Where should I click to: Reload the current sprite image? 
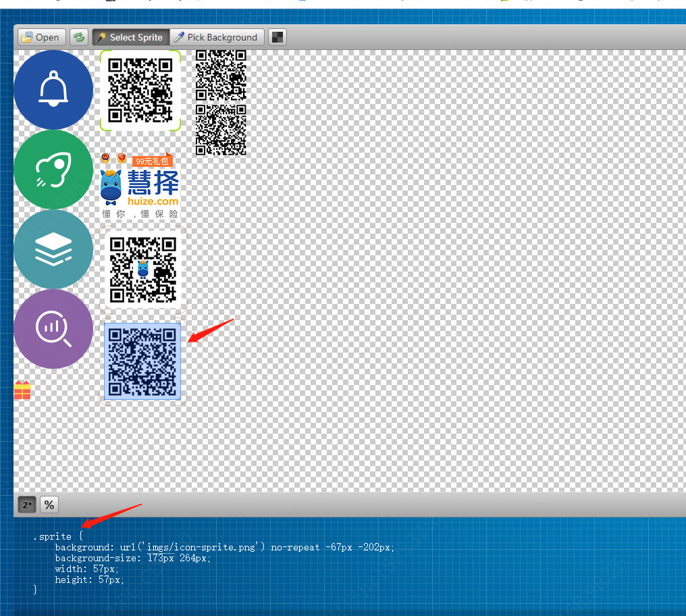(x=79, y=37)
